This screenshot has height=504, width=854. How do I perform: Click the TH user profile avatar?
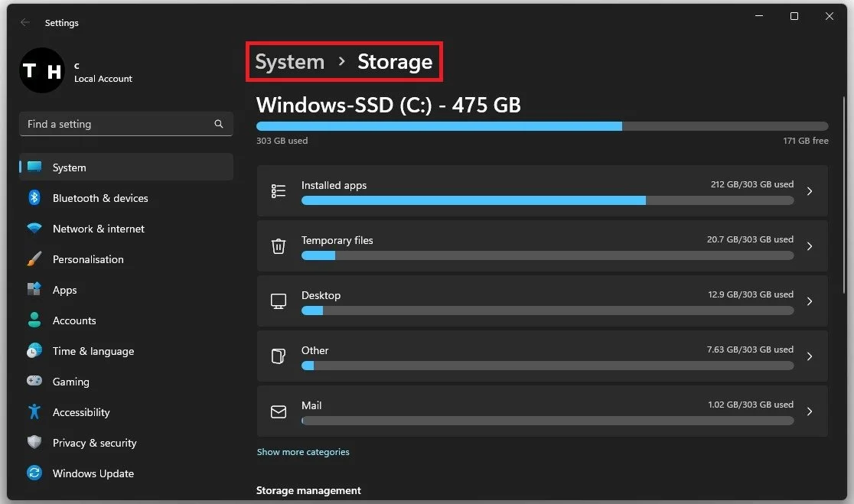42,70
